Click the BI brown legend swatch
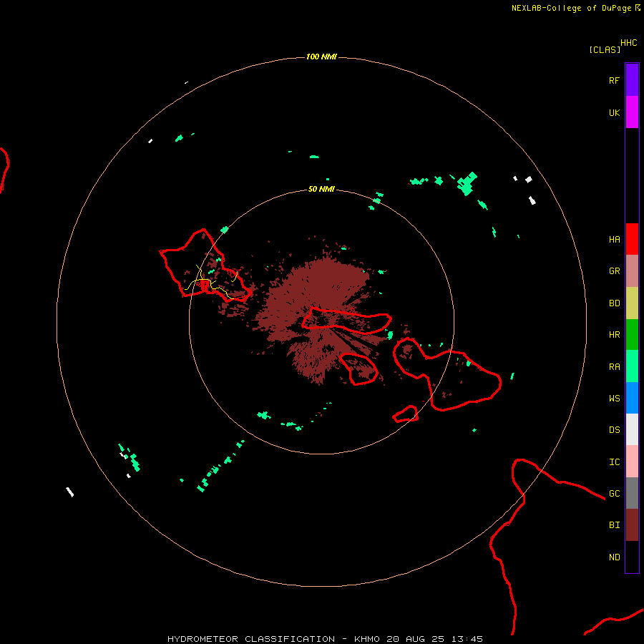Viewport: 644px width, 644px height. click(x=632, y=525)
